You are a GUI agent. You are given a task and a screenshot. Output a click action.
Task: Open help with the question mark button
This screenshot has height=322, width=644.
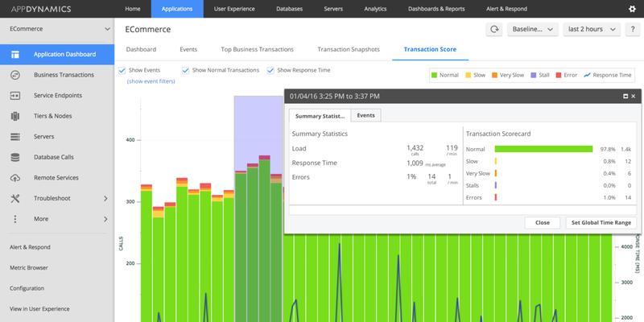click(x=632, y=29)
